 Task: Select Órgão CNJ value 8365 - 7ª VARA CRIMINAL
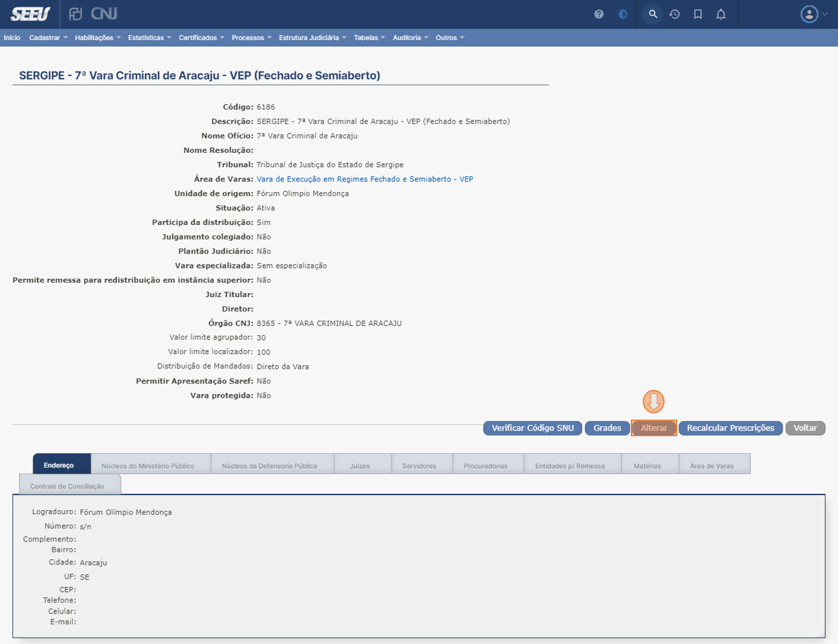coord(329,323)
